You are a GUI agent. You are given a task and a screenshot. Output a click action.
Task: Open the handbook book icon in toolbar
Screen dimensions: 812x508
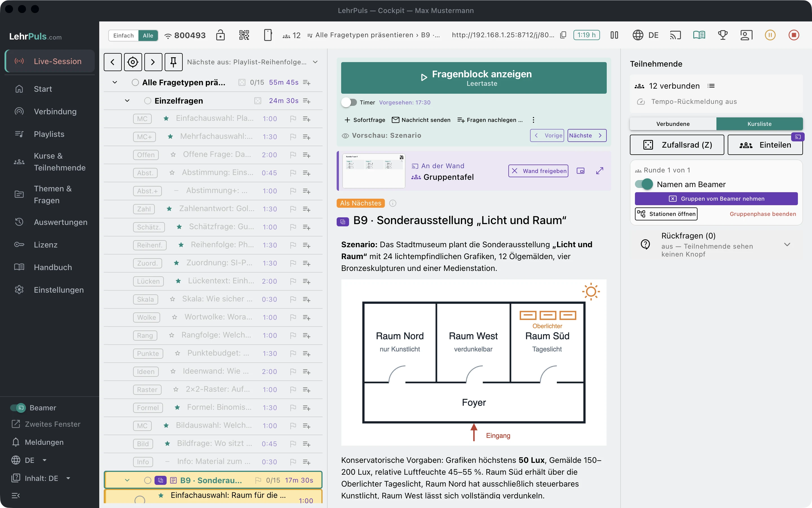point(699,35)
